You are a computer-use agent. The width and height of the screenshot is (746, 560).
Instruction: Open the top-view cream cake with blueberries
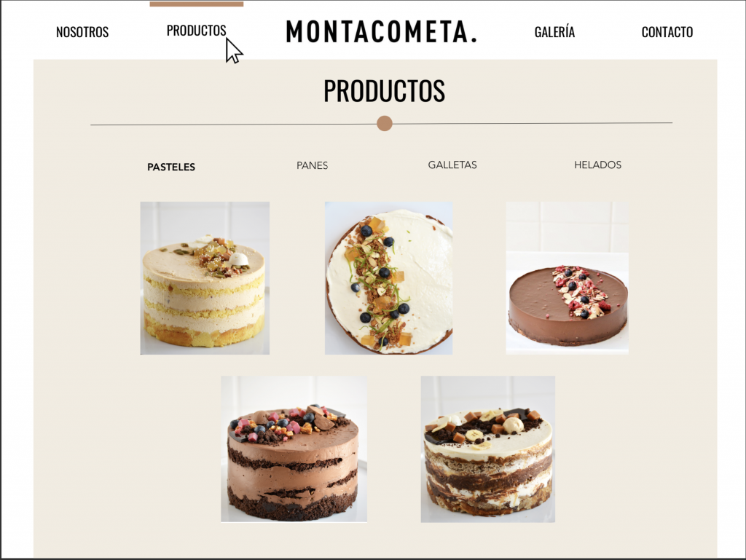389,278
